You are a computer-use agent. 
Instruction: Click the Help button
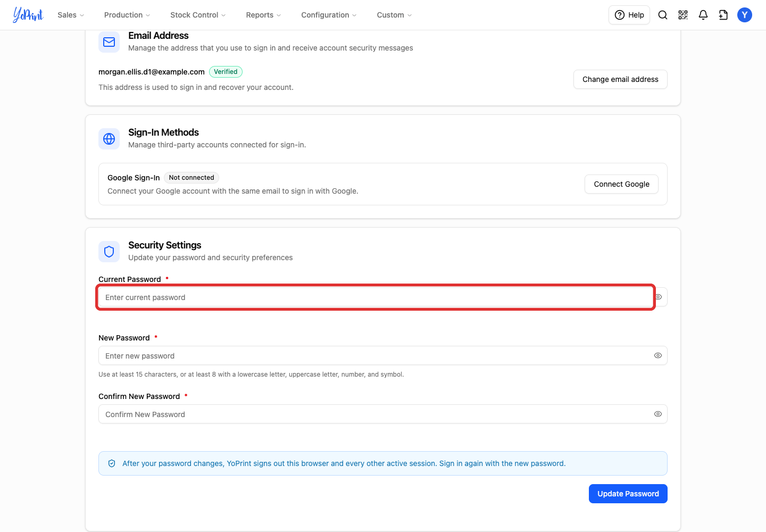pyautogui.click(x=629, y=15)
